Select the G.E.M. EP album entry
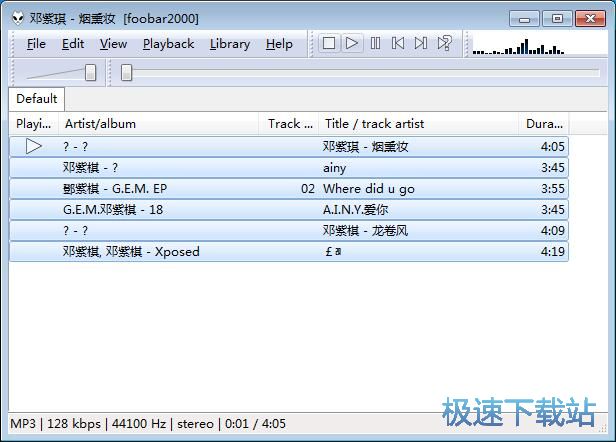 (115, 189)
